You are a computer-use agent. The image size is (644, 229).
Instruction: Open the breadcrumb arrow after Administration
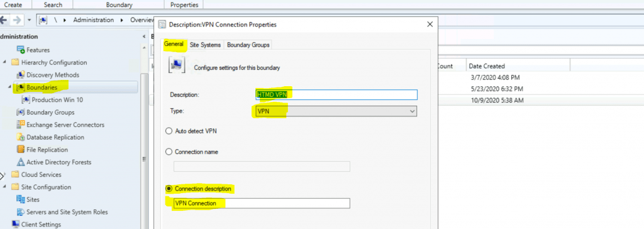(122, 20)
